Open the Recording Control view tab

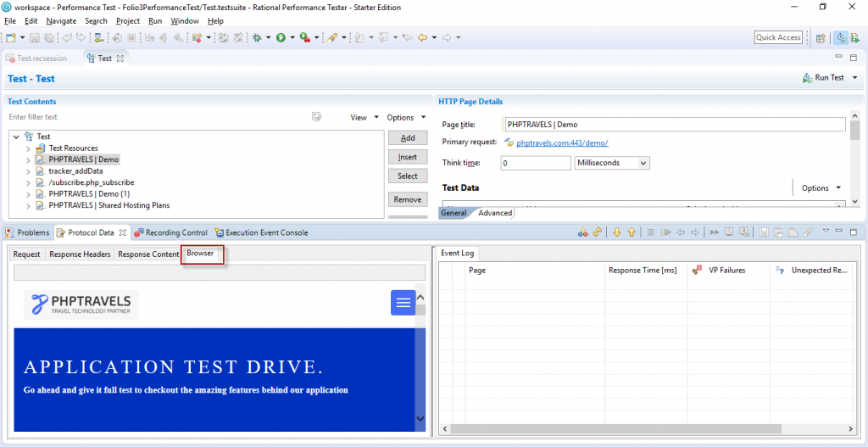170,232
